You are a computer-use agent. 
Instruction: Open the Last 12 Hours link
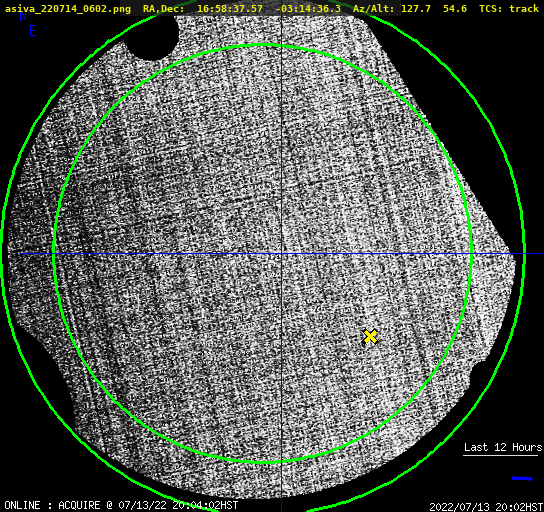(x=503, y=447)
